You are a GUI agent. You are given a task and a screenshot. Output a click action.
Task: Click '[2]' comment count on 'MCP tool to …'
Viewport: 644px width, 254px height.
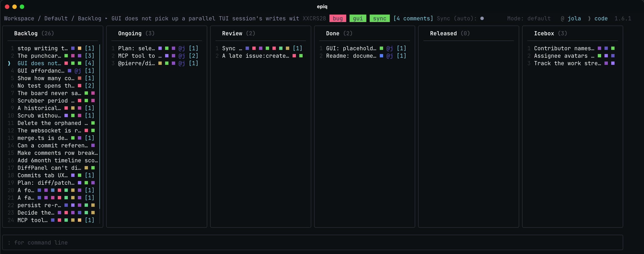point(194,56)
